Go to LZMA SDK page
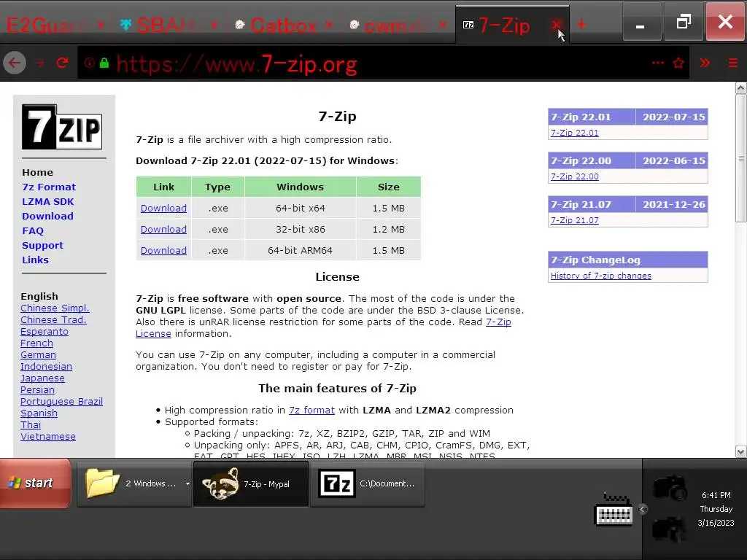 (x=47, y=201)
